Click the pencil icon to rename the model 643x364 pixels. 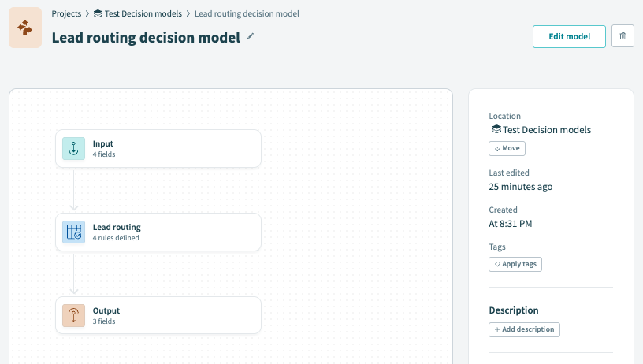pos(250,36)
